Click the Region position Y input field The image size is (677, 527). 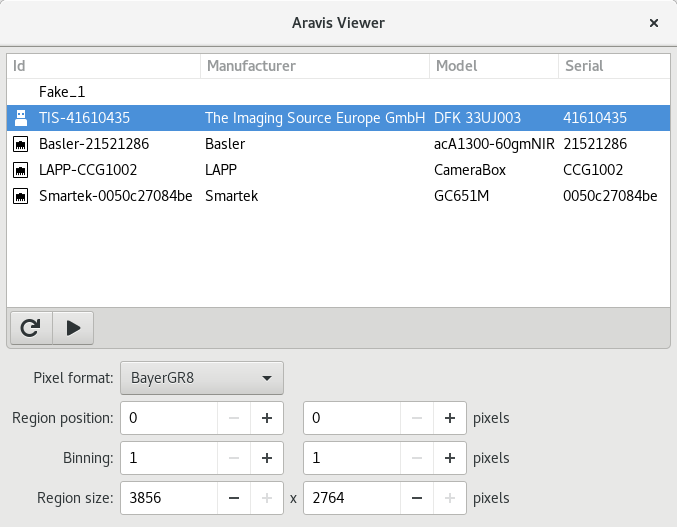(x=352, y=418)
